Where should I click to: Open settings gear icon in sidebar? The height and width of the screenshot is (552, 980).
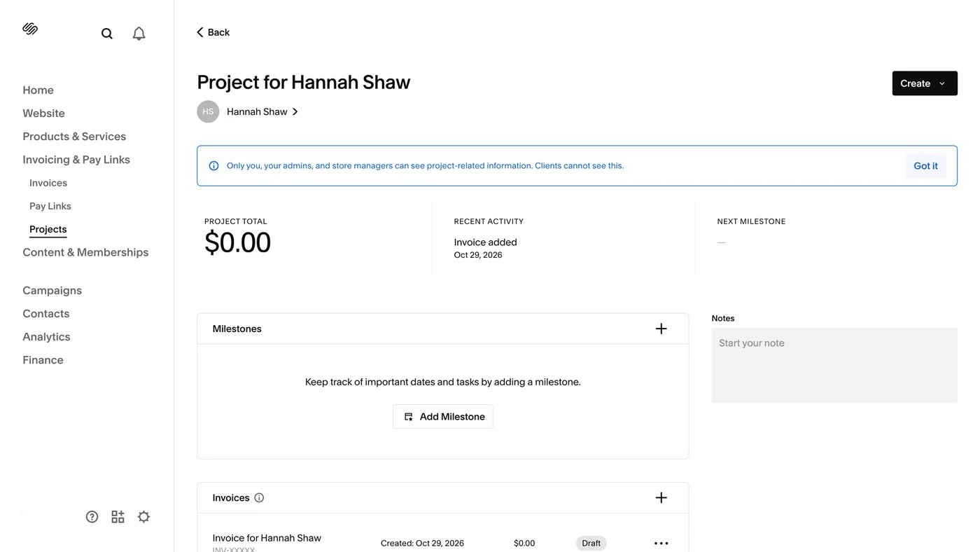pyautogui.click(x=143, y=517)
